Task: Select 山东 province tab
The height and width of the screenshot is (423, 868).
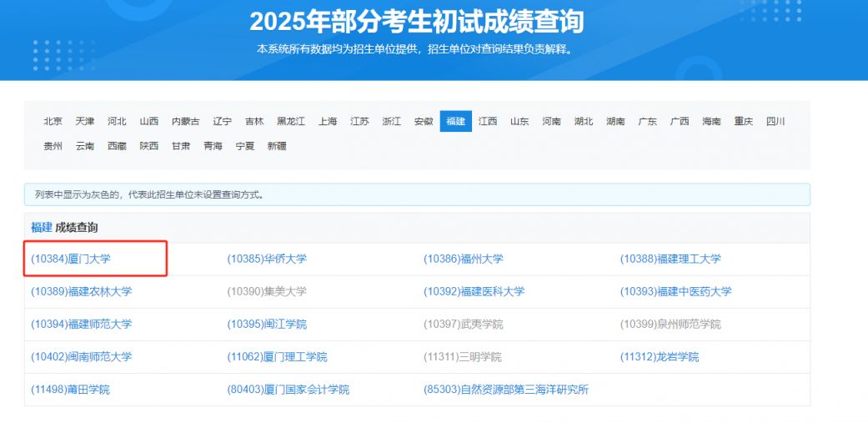Action: click(519, 121)
